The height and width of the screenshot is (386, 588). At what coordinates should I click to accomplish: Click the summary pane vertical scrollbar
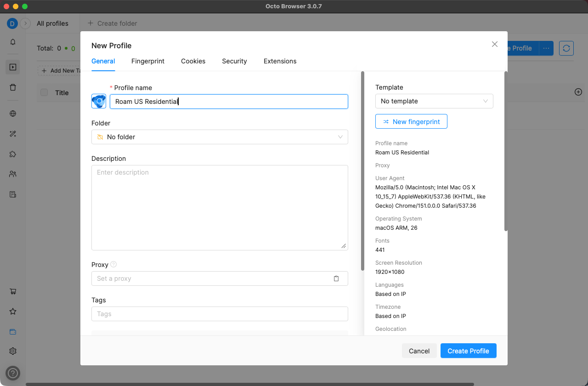click(506, 151)
